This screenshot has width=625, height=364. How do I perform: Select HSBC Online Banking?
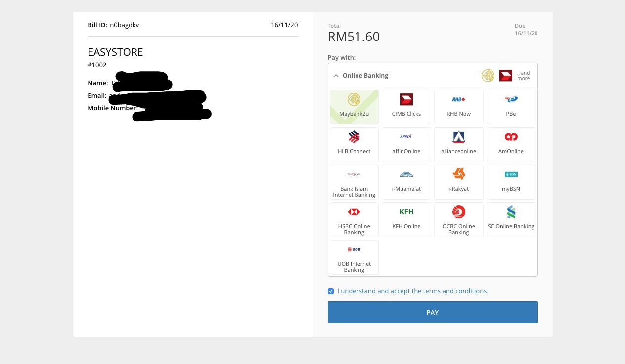click(x=354, y=219)
